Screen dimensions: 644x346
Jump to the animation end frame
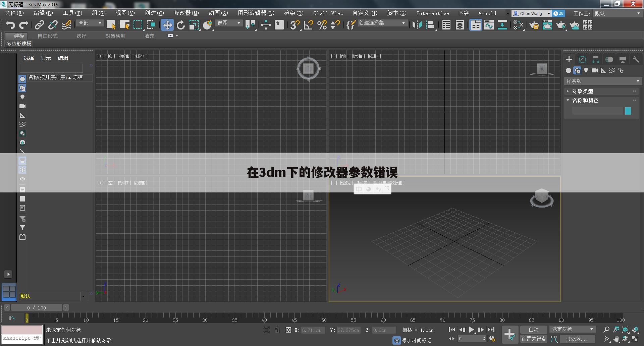pos(491,330)
